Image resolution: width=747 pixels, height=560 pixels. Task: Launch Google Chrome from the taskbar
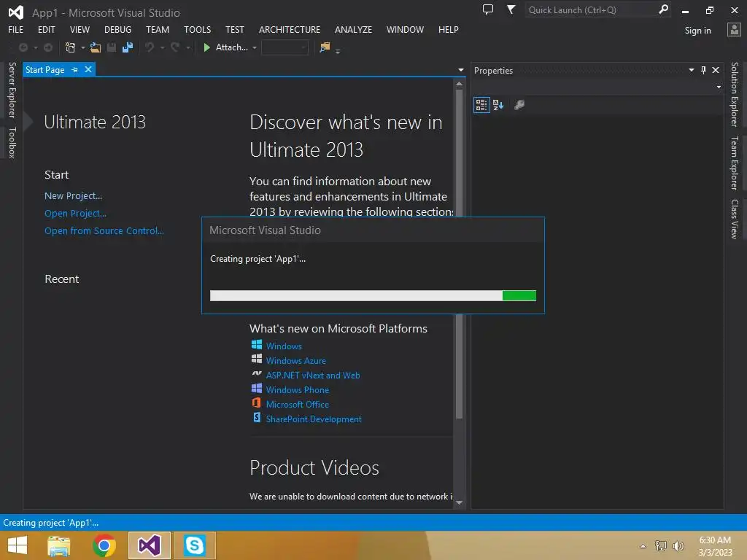coord(104,545)
